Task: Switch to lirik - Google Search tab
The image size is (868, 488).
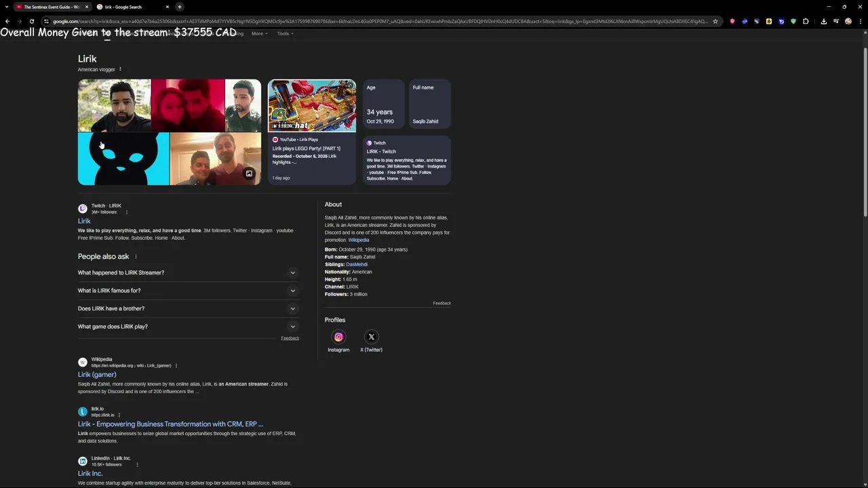Action: point(133,7)
